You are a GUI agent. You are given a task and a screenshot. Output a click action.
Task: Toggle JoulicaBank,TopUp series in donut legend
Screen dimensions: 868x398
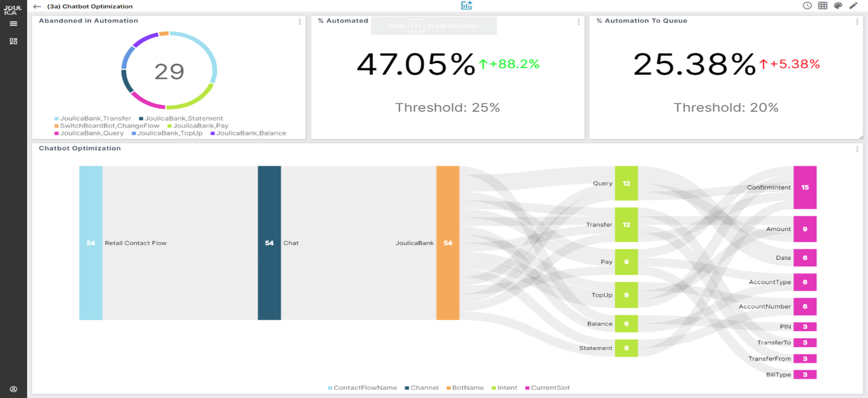click(x=167, y=133)
